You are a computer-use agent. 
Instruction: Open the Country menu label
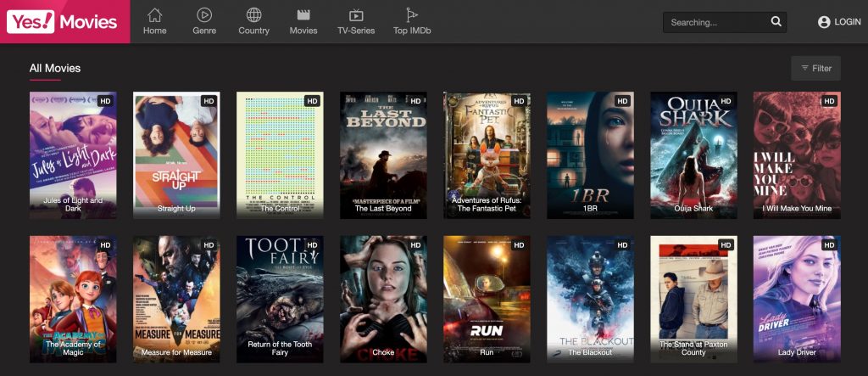pos(254,31)
